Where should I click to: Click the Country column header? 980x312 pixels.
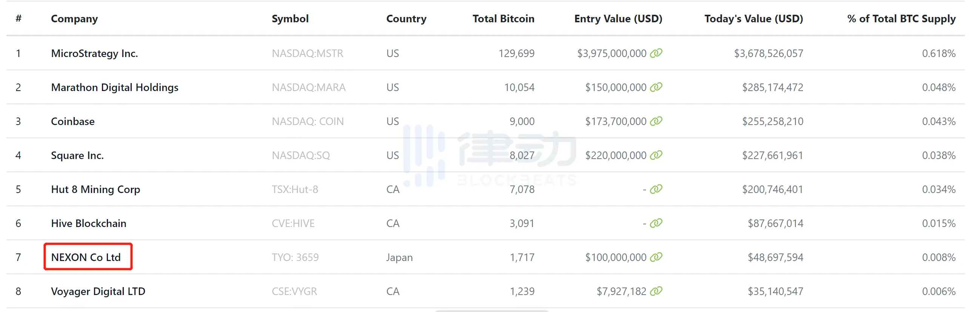click(x=406, y=19)
